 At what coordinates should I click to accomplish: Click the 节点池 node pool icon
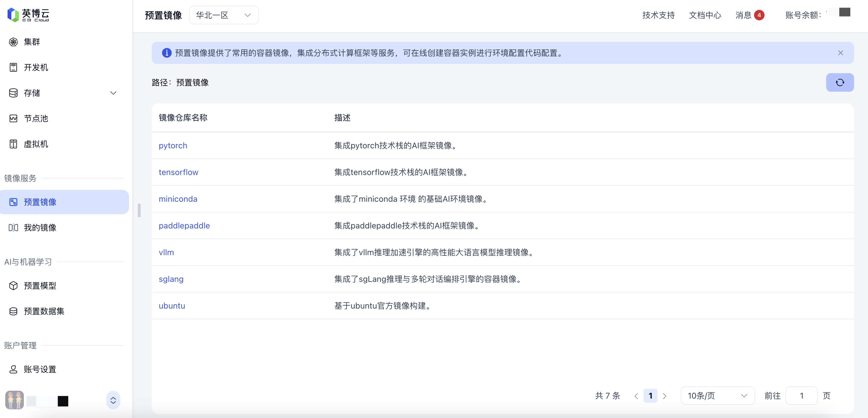(13, 118)
